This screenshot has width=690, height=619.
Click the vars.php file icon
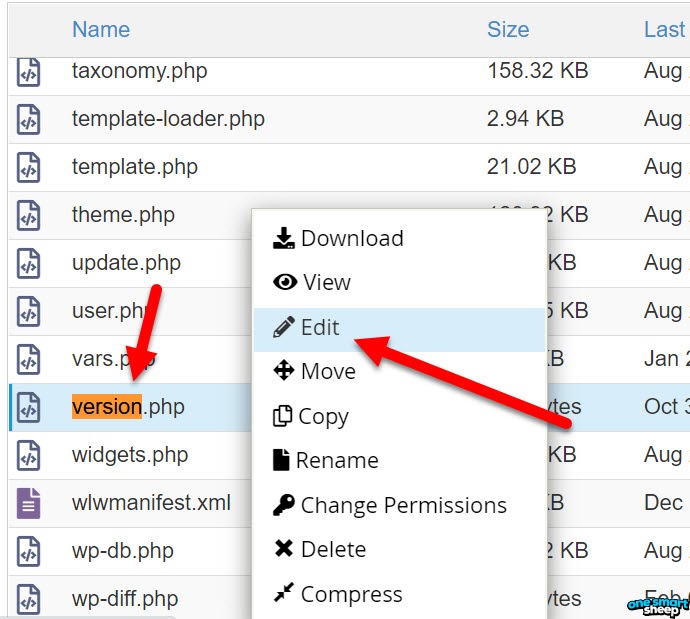pos(29,359)
